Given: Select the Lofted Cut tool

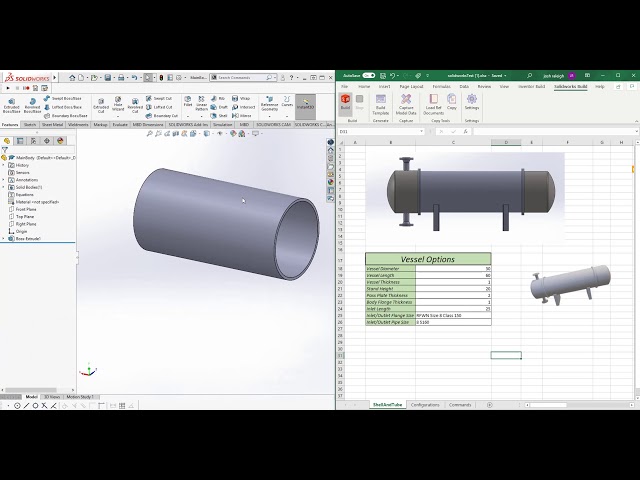Looking at the screenshot, I should tap(159, 107).
